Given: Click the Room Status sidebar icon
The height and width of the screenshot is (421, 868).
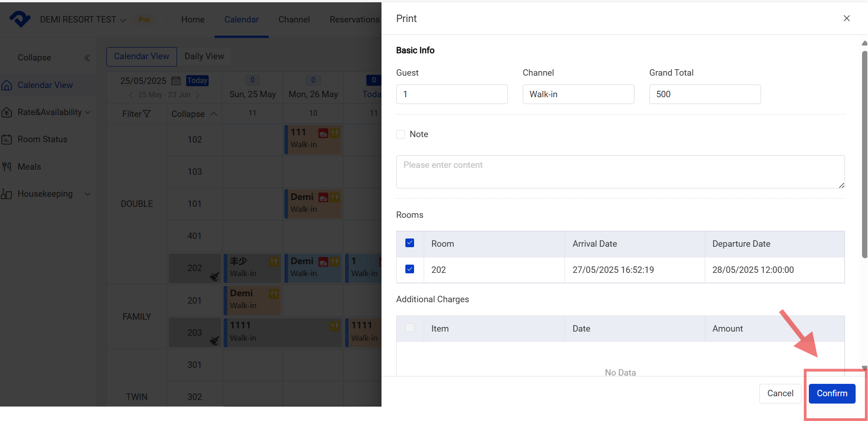Looking at the screenshot, I should click(6, 139).
